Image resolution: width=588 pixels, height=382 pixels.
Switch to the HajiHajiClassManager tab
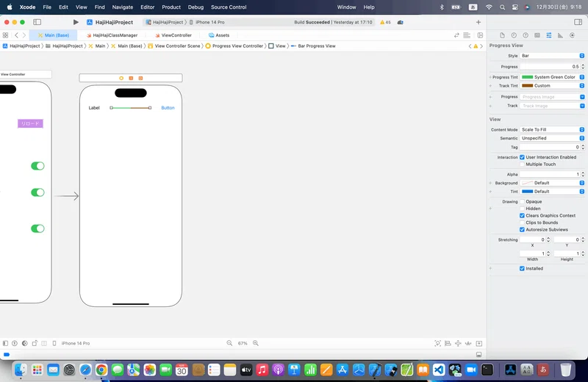(x=112, y=35)
